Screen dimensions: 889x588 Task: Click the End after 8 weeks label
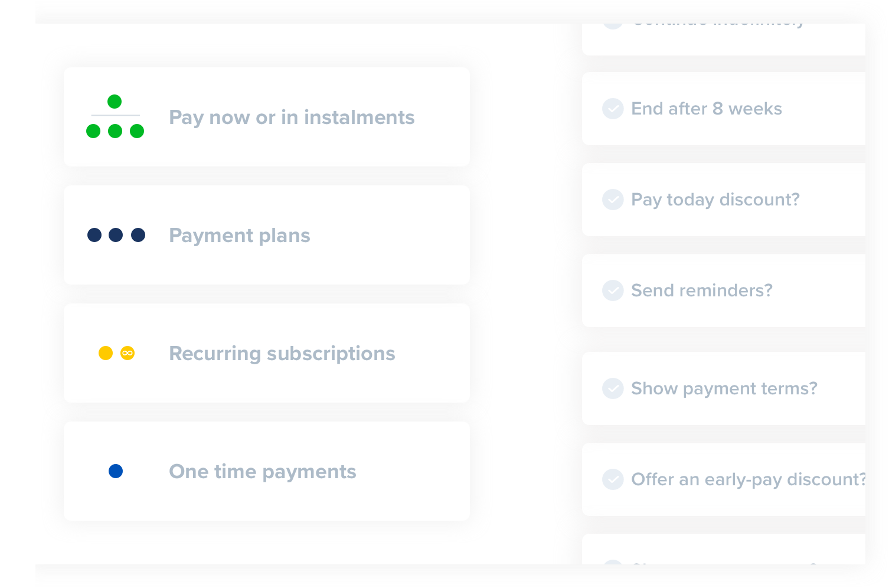tap(706, 109)
